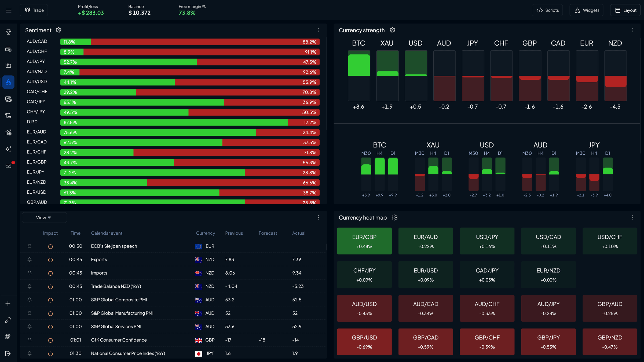Click the NZD strength bar column
This screenshot has height=362, width=644.
click(616, 76)
